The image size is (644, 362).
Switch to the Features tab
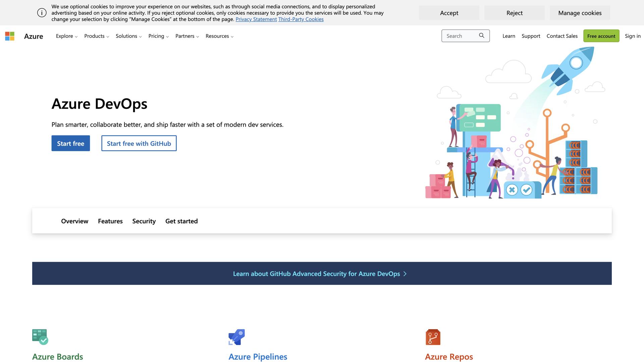click(x=110, y=221)
